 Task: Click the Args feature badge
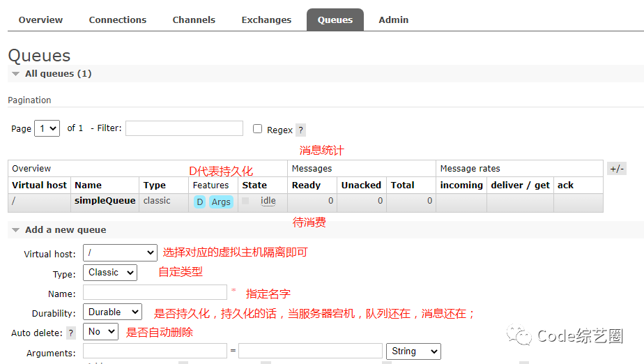[221, 202]
